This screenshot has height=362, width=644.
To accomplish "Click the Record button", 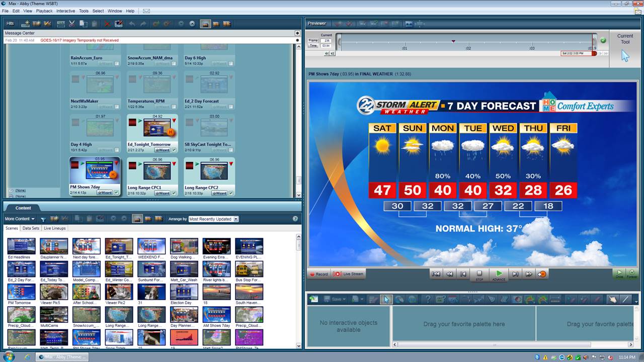I will point(318,274).
